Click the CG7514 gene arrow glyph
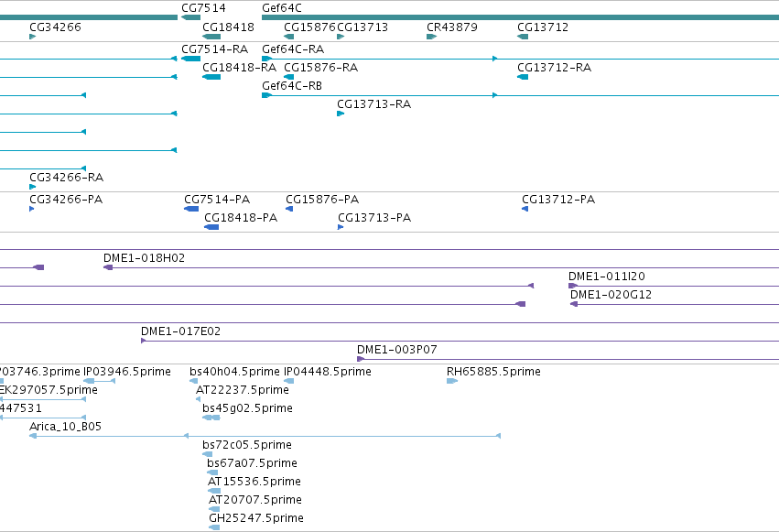779x532 pixels. [x=190, y=18]
